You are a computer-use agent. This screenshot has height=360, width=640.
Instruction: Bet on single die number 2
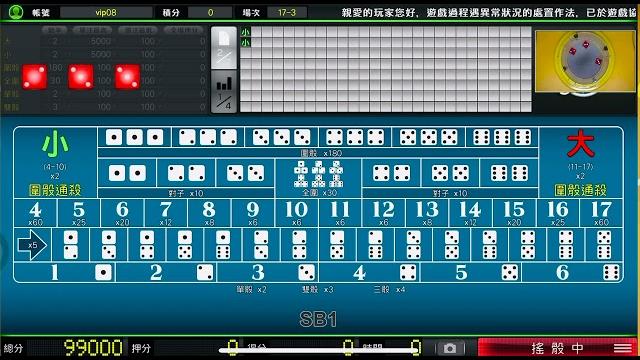[167, 272]
